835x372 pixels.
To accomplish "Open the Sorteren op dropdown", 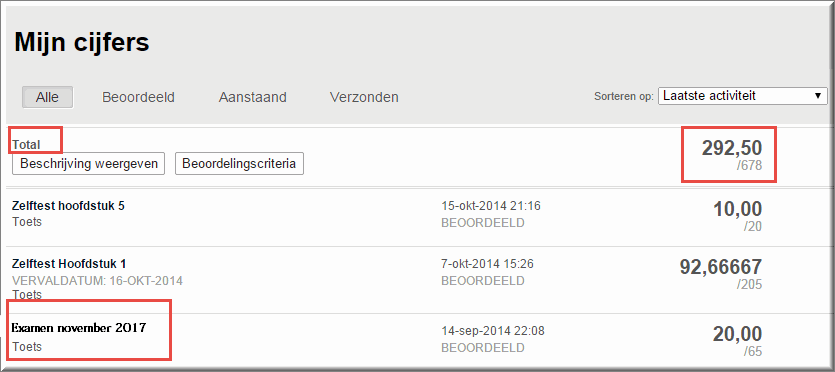I will pyautogui.click(x=742, y=96).
